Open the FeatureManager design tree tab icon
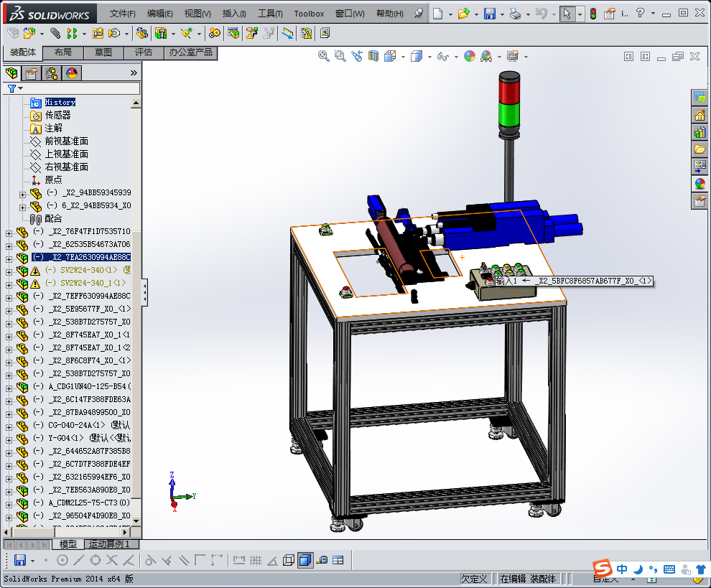 11,73
